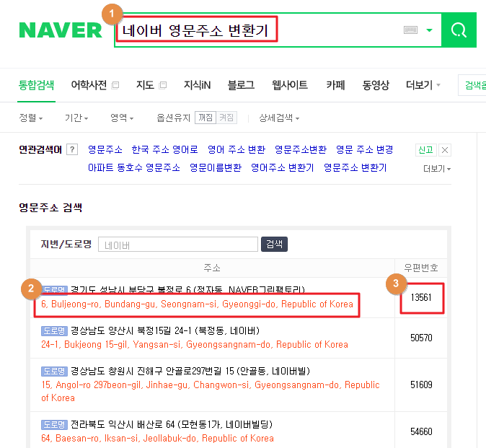Click related search 한국 주소 영어로
486x448 pixels.
[x=164, y=149]
